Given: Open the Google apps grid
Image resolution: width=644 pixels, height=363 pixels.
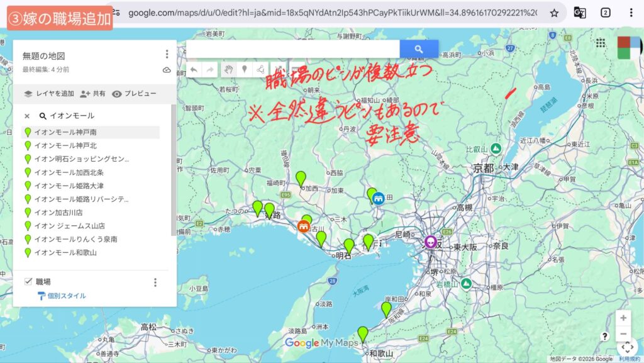Looking at the screenshot, I should [600, 43].
